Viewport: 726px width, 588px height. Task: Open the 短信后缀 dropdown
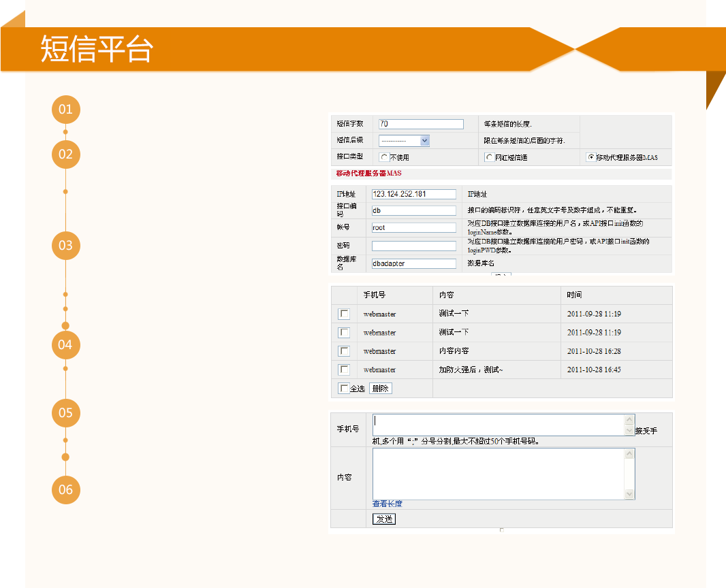point(405,141)
